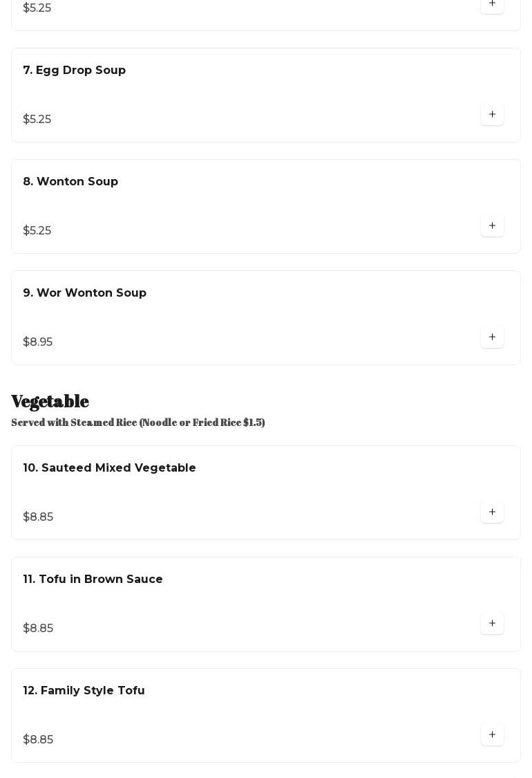
Task: Select the 8. Wonton Soup title
Action: tap(70, 182)
